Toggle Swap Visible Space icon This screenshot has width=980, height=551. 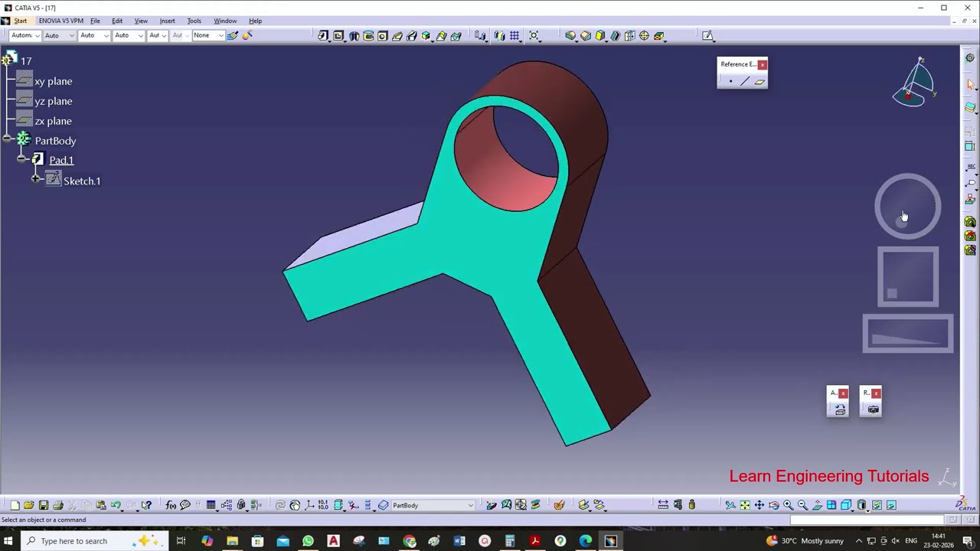(891, 505)
